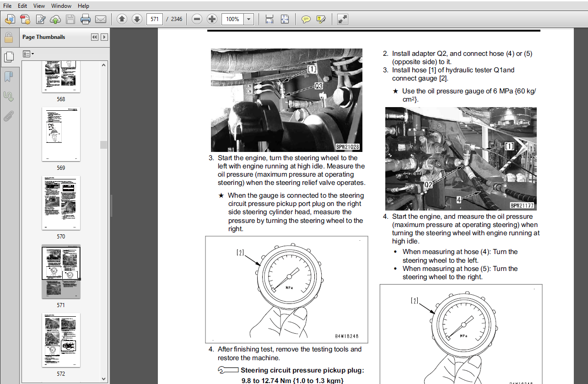Click the text 'Install adapter Q2'
Image resolution: width=588 pixels, height=384 pixels.
tap(419, 54)
